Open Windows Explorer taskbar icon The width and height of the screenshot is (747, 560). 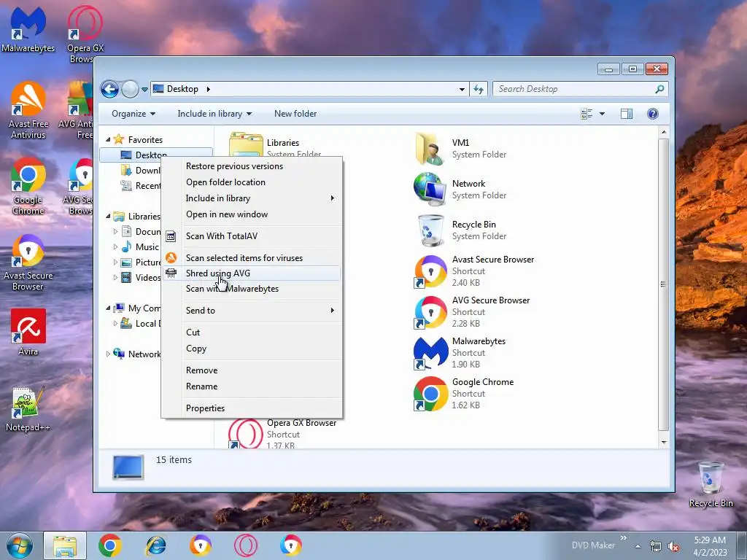(x=65, y=545)
